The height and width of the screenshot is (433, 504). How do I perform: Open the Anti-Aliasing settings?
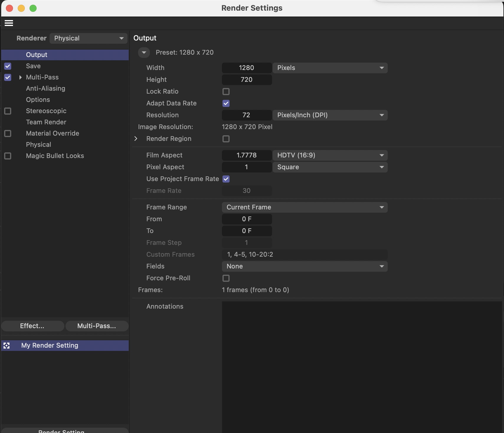(45, 89)
